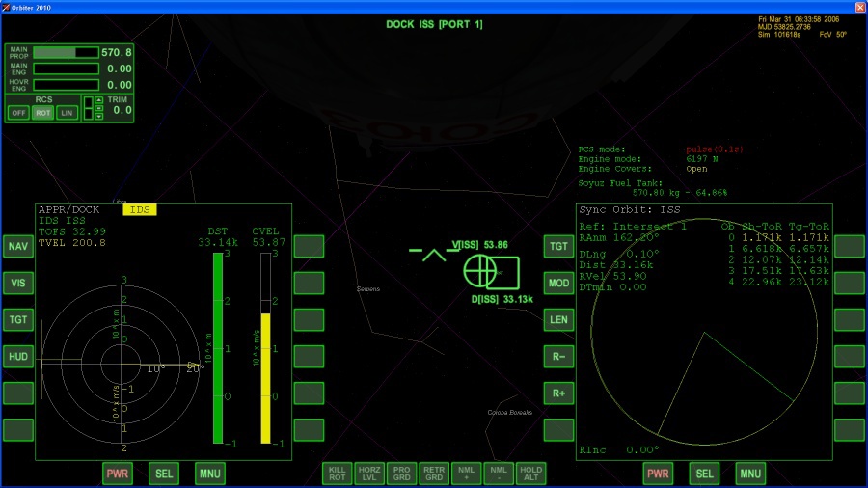Toggle right MFD power with PWR

point(658,474)
